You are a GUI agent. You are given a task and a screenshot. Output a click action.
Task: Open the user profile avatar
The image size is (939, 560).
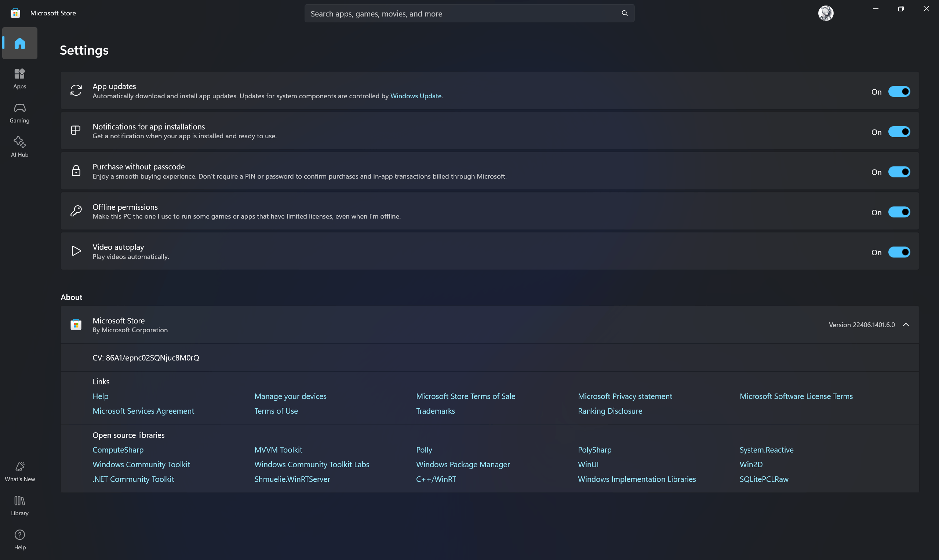(825, 14)
